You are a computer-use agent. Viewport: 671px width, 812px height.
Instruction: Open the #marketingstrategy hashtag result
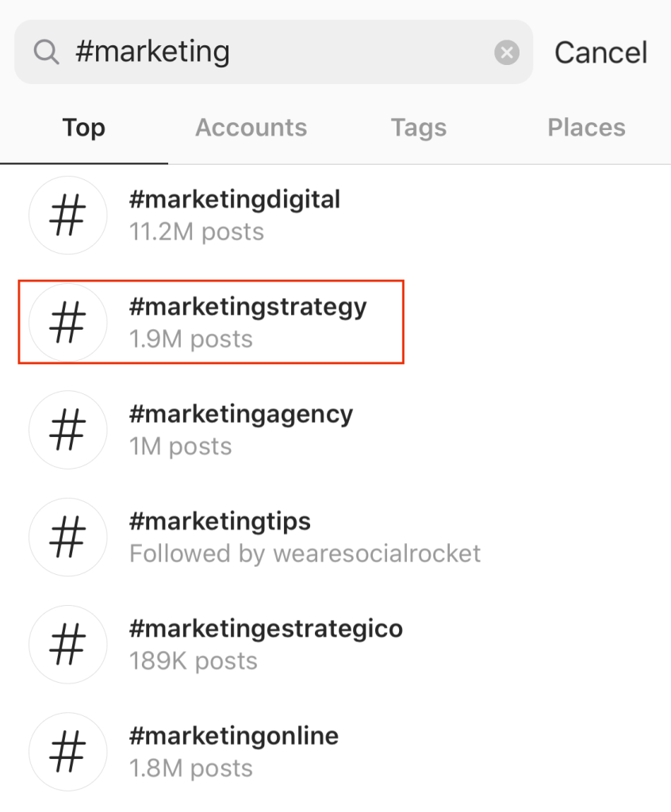pyautogui.click(x=335, y=322)
